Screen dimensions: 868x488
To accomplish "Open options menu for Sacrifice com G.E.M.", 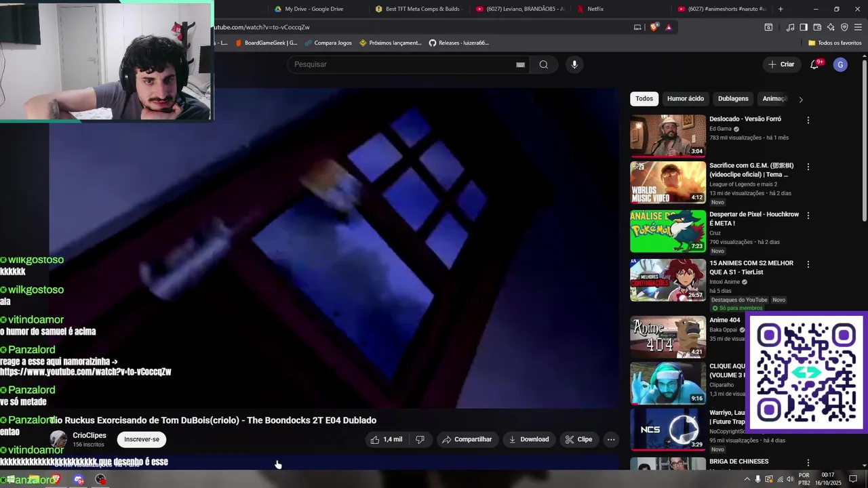I will tap(808, 167).
